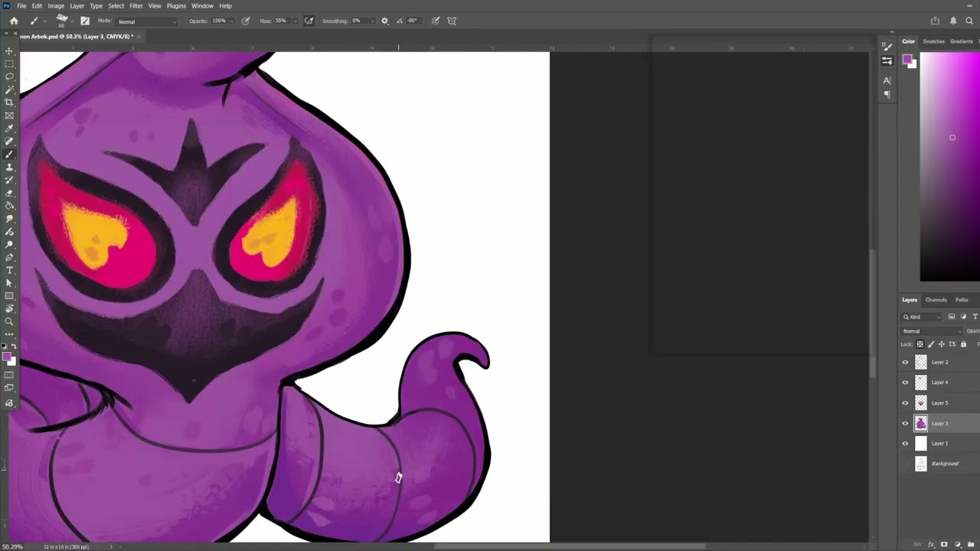Select the Eraser tool
Image resolution: width=980 pixels, height=551 pixels.
pyautogui.click(x=9, y=193)
